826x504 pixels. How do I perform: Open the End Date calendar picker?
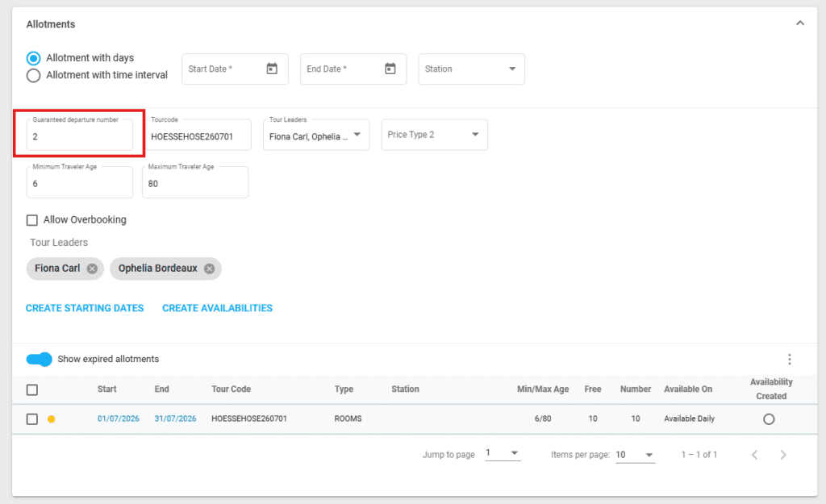(x=390, y=69)
